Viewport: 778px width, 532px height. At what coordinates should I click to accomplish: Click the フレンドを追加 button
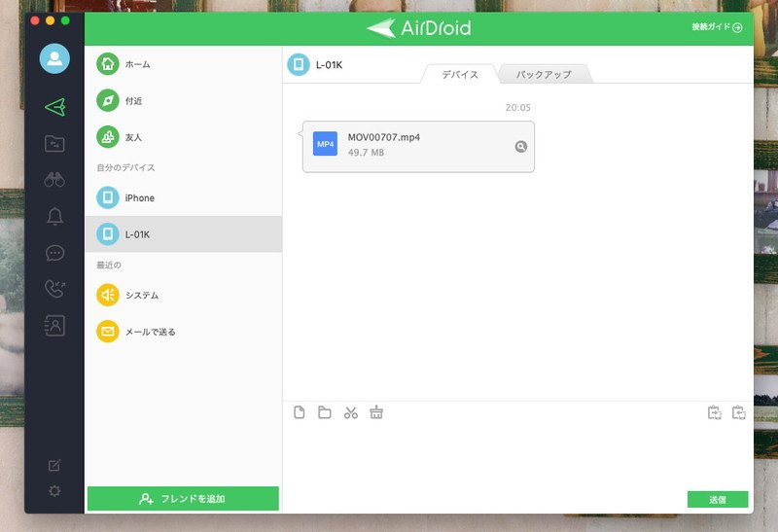pos(183,498)
